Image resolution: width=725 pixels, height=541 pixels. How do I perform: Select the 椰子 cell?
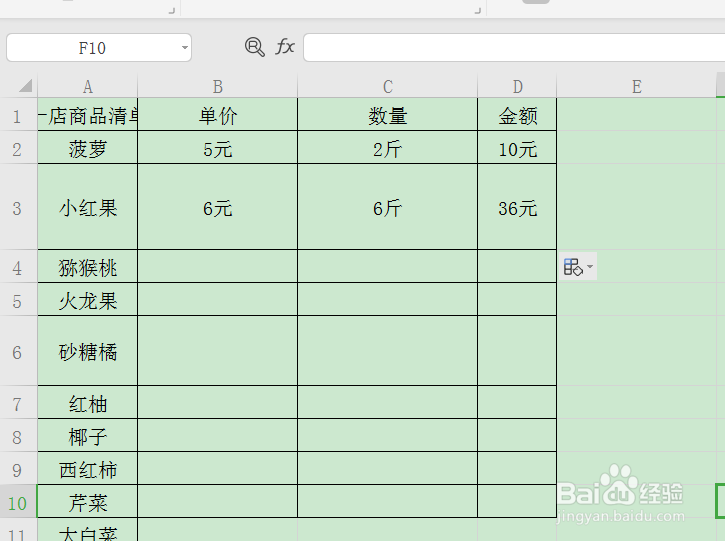tap(87, 436)
